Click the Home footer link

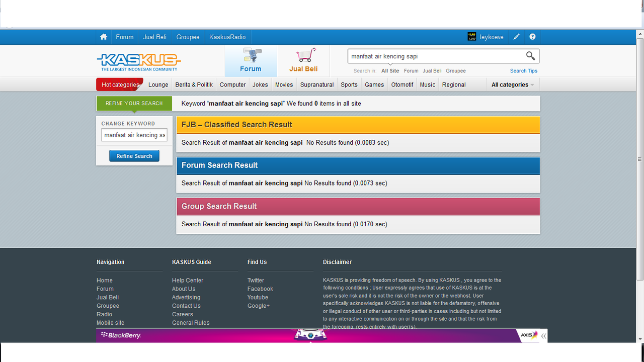pyautogui.click(x=105, y=281)
